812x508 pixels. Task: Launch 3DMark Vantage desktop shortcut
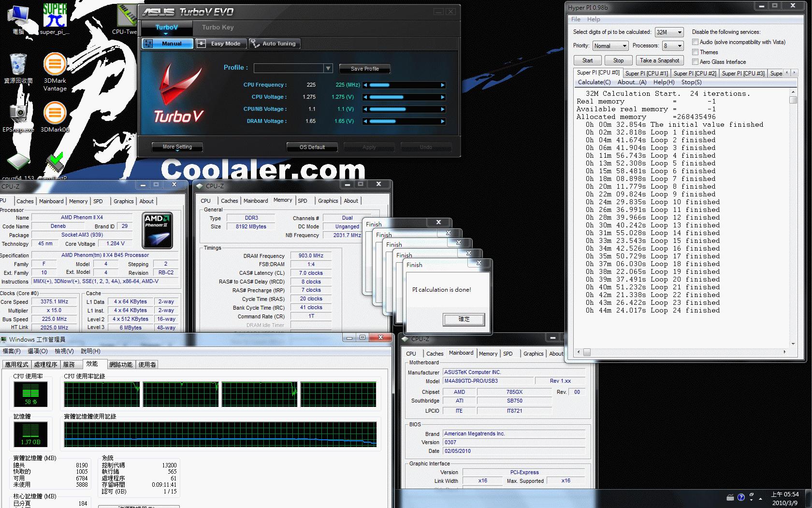pyautogui.click(x=55, y=72)
